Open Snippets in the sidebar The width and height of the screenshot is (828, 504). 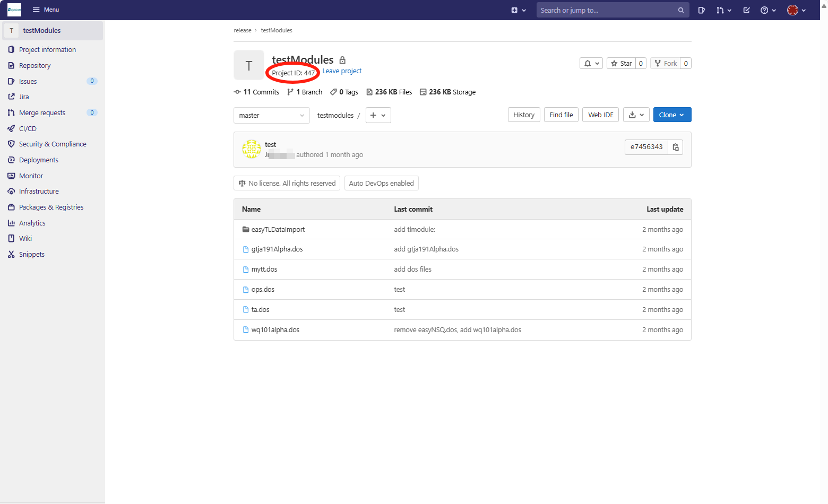32,255
